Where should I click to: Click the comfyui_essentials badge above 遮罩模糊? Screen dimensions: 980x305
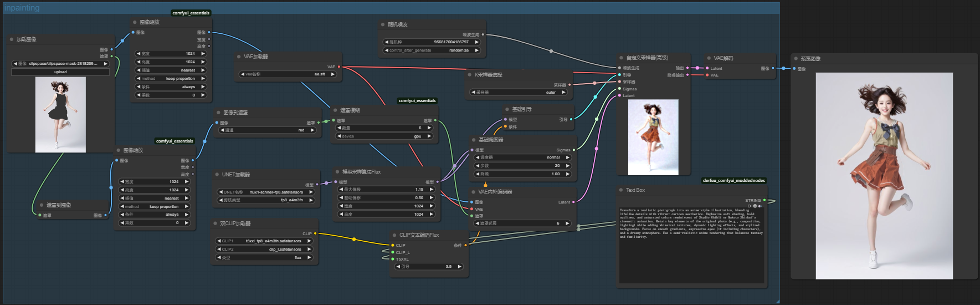tap(417, 101)
